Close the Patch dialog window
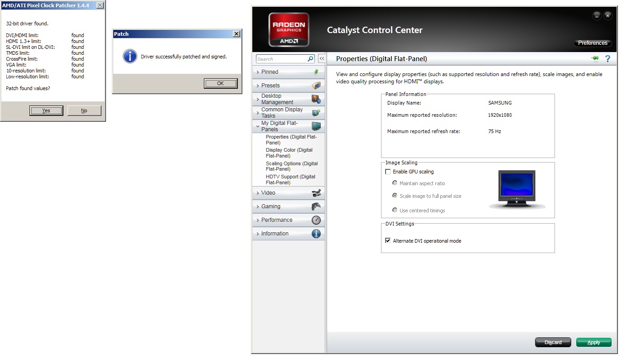Image resolution: width=627 pixels, height=364 pixels. point(236,34)
